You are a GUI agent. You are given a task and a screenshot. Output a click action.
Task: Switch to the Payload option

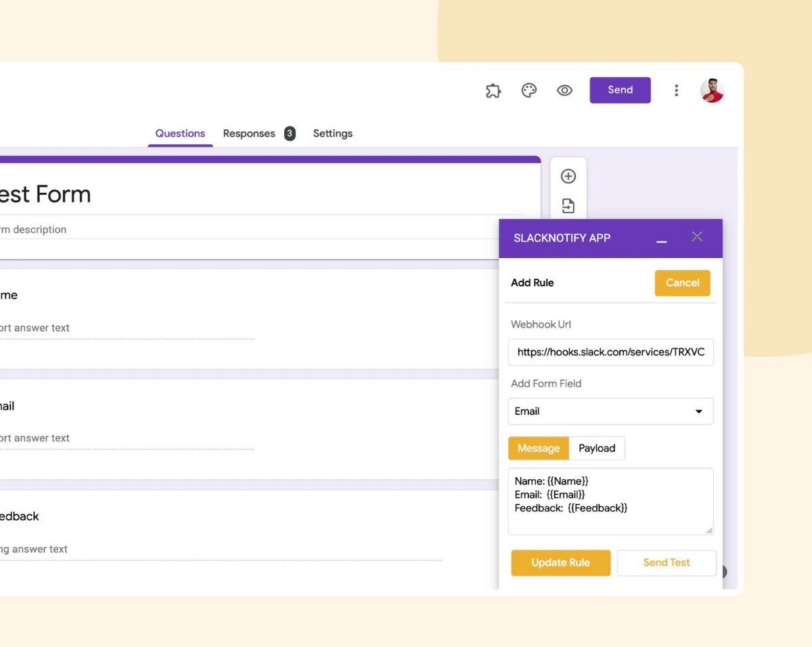[x=597, y=448]
